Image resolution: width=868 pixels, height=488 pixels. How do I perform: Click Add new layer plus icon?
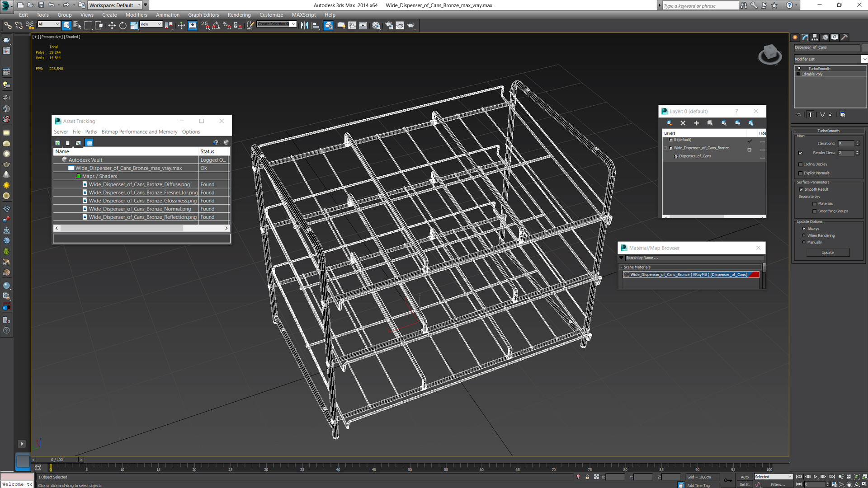[x=696, y=123]
